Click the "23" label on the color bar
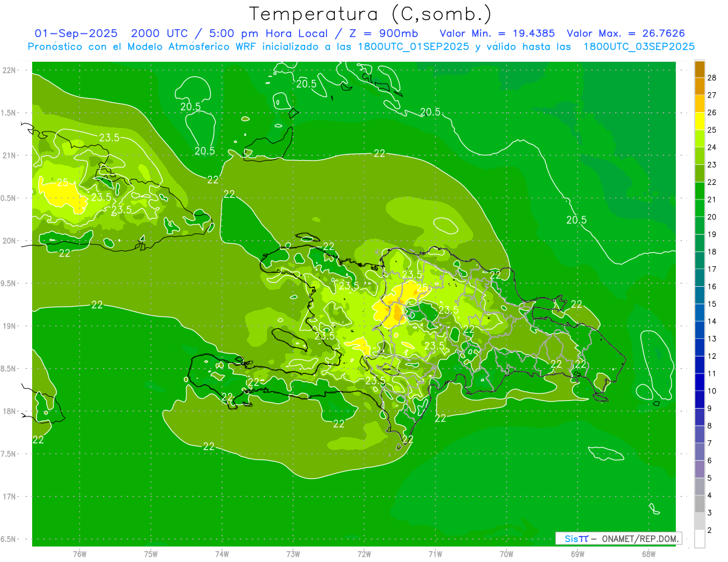Viewport: 728px width, 562px height. coord(712,164)
